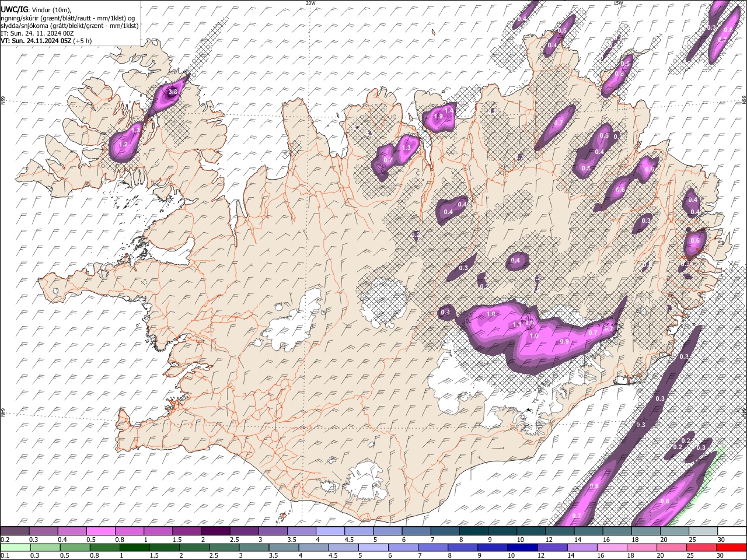747x560 pixels.
Task: Select the 1.4 precipitation label on the north coast
Action: 449,110
